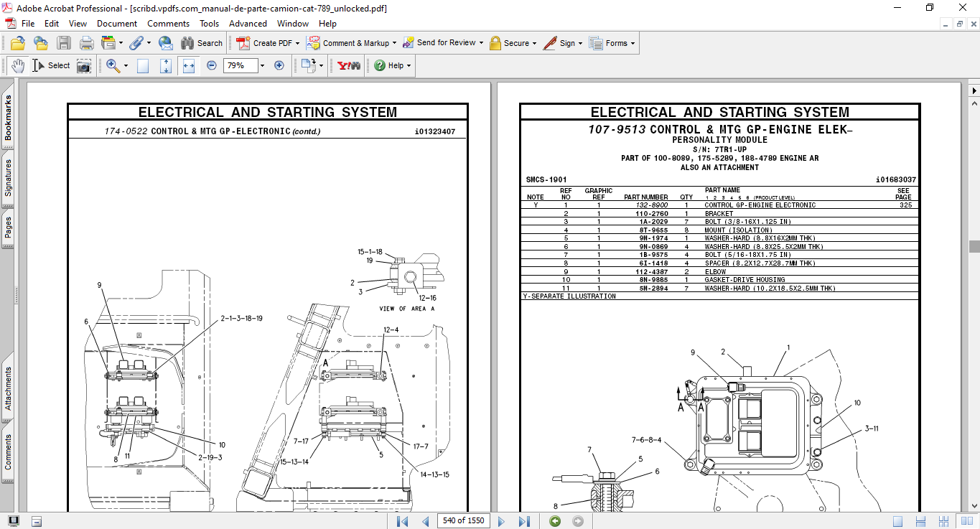Open the Document menu
This screenshot has width=980, height=529.
click(117, 23)
